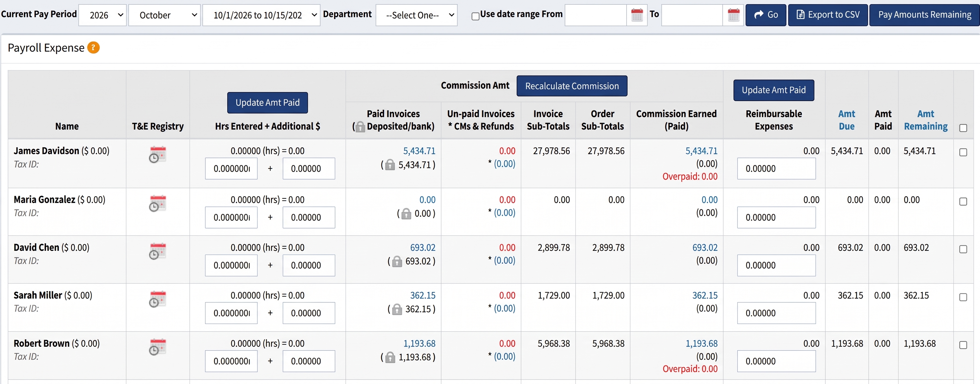Click lock icon beside Sarah Miller deposited 362.15

(x=397, y=310)
